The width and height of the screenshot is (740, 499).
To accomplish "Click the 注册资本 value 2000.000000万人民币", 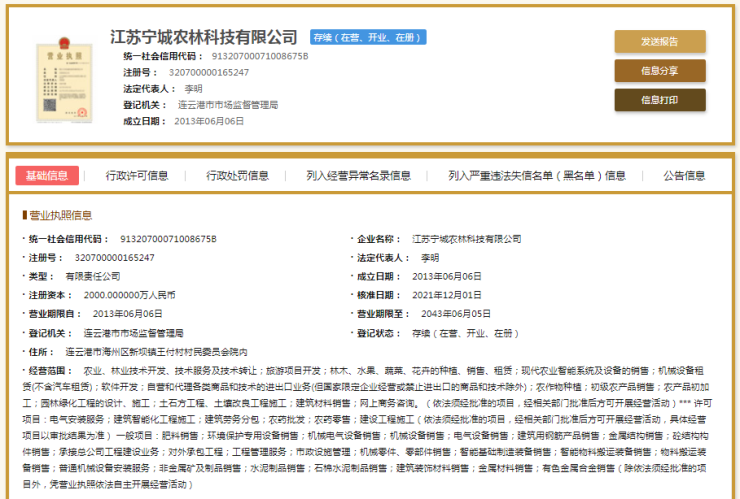I will point(129,295).
